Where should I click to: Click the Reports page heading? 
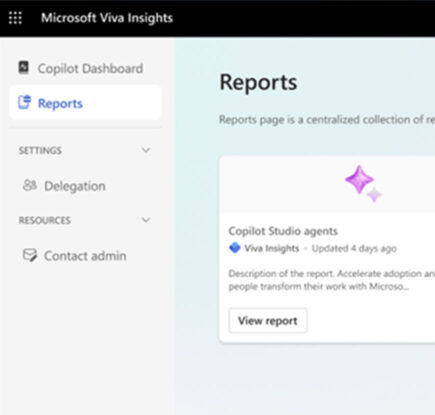tap(258, 82)
